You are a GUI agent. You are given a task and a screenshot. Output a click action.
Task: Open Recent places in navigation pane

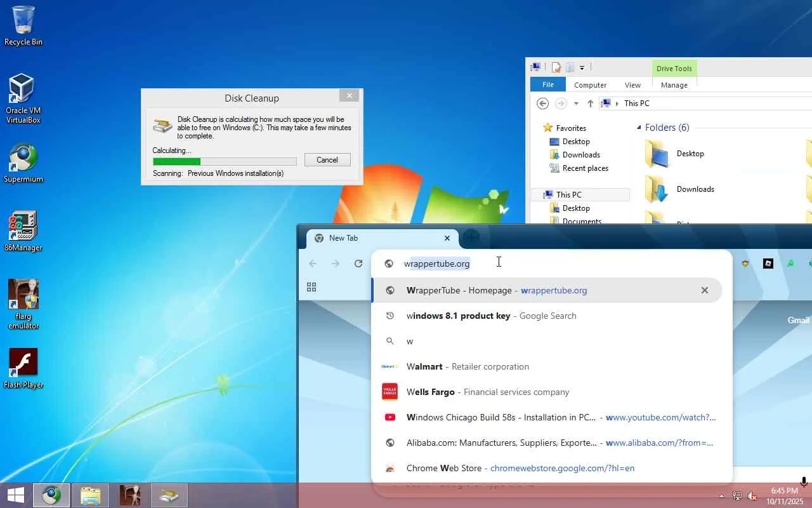[585, 168]
